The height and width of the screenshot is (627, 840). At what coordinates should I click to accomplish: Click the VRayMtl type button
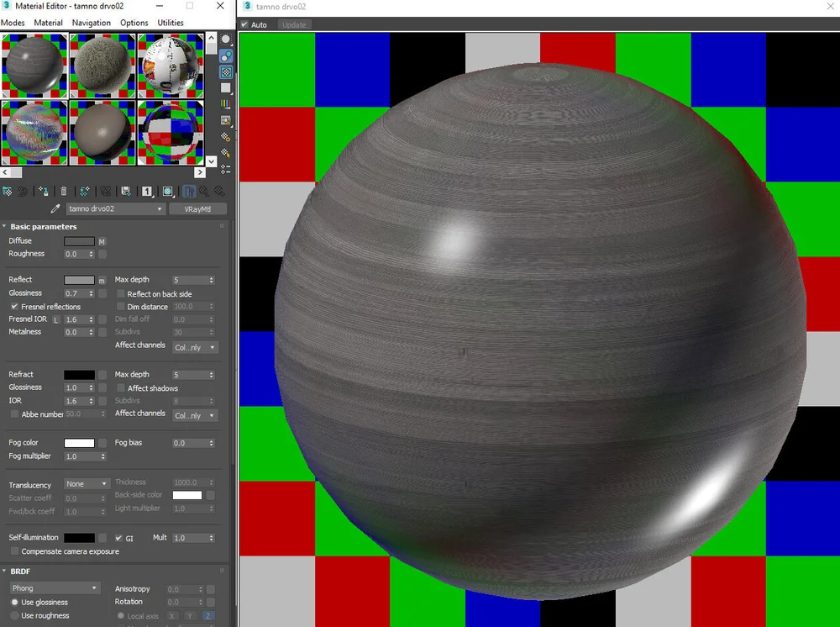pyautogui.click(x=198, y=208)
